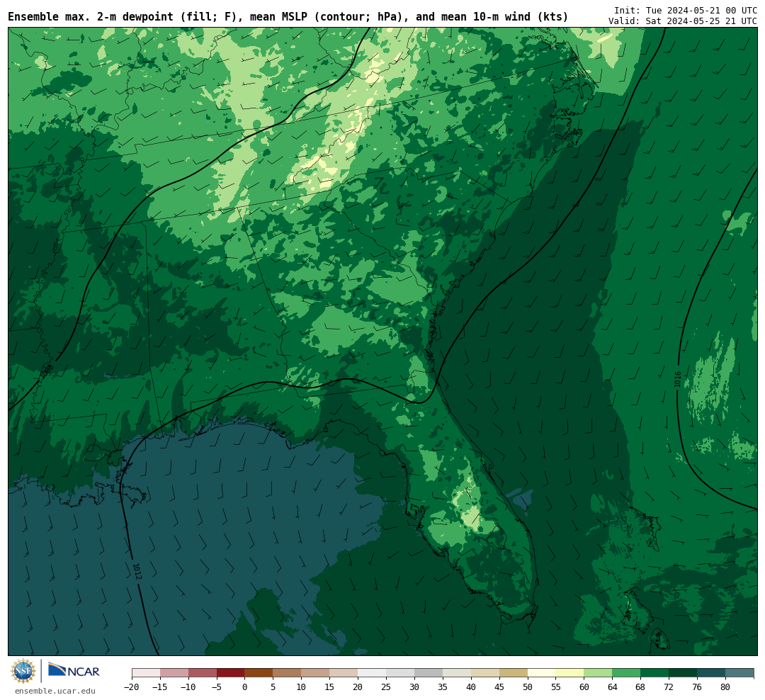
Task: Click the 5 to 10 tan-brown swatch
Action: coord(288,673)
